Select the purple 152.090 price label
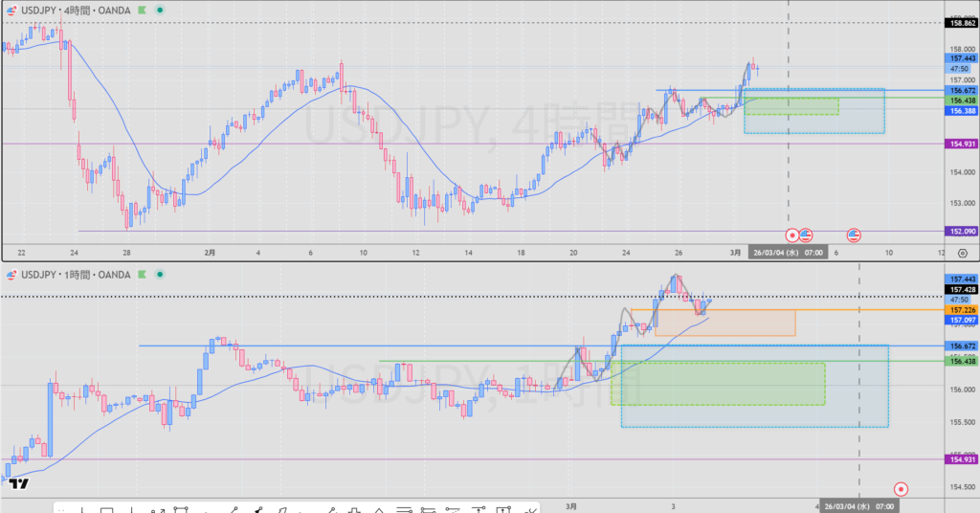 pos(961,231)
